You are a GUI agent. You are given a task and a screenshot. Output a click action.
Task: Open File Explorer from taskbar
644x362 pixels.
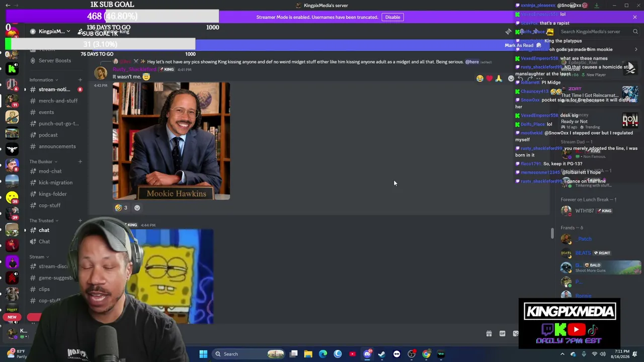(x=308, y=354)
